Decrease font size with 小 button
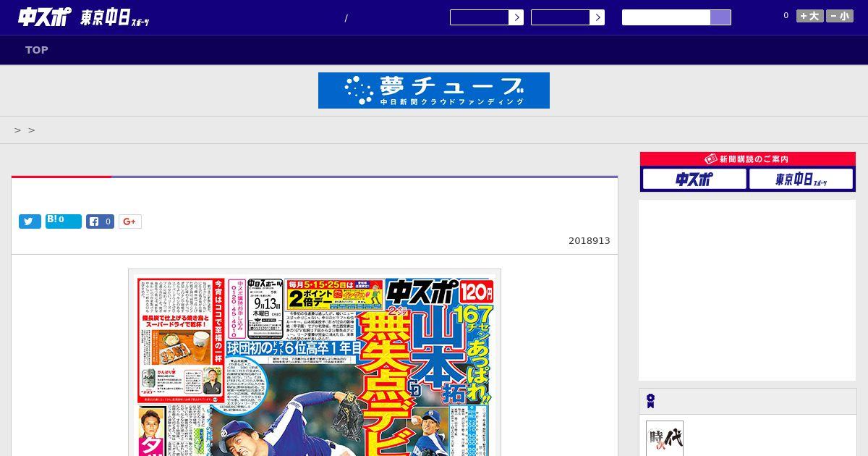The height and width of the screenshot is (456, 868). click(840, 16)
